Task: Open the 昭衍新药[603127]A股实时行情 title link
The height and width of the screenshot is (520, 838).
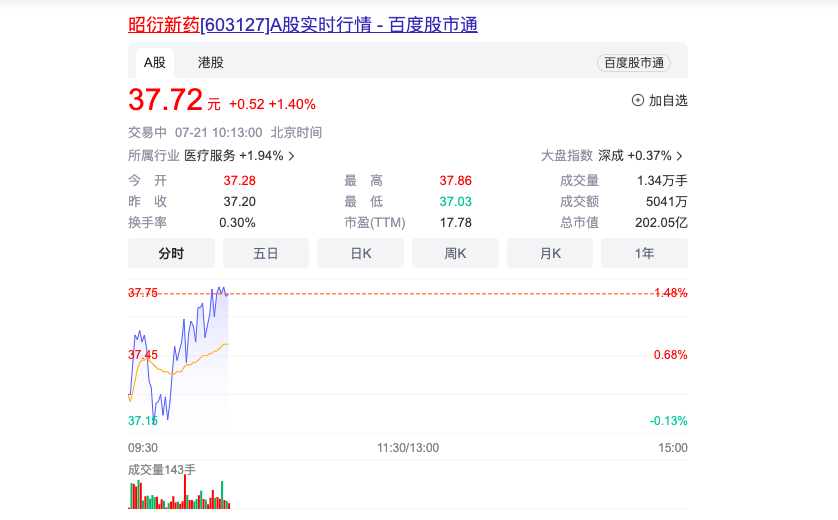Action: (302, 25)
